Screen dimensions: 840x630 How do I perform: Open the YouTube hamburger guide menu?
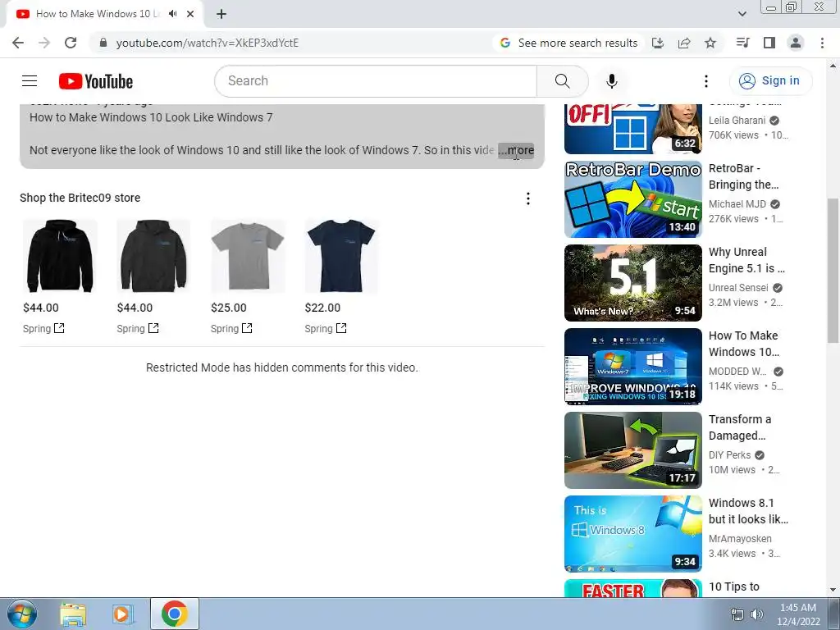pyautogui.click(x=30, y=81)
